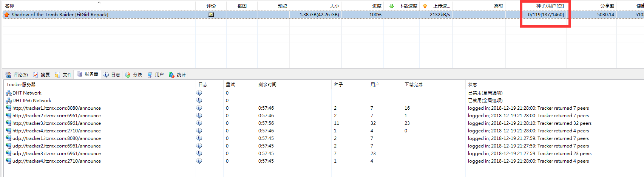Sort torrents by 大小 column header

pos(334,6)
